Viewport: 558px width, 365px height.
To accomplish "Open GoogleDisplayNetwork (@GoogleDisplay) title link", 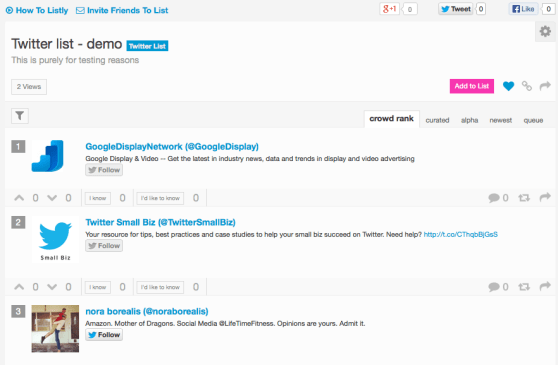I will pyautogui.click(x=172, y=147).
